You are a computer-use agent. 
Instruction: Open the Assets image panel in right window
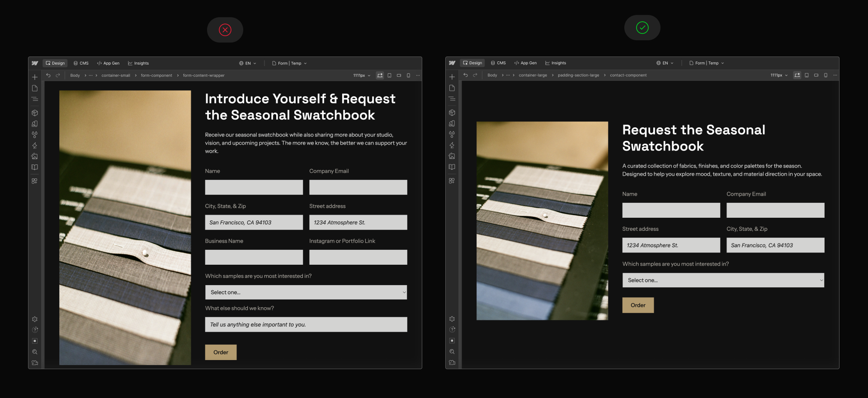tap(452, 156)
